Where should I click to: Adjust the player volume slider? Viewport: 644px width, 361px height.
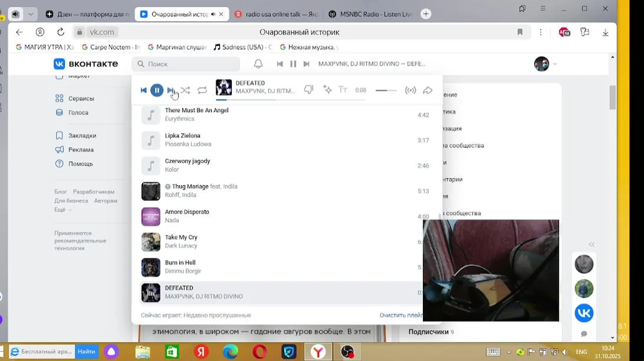pyautogui.click(x=386, y=90)
